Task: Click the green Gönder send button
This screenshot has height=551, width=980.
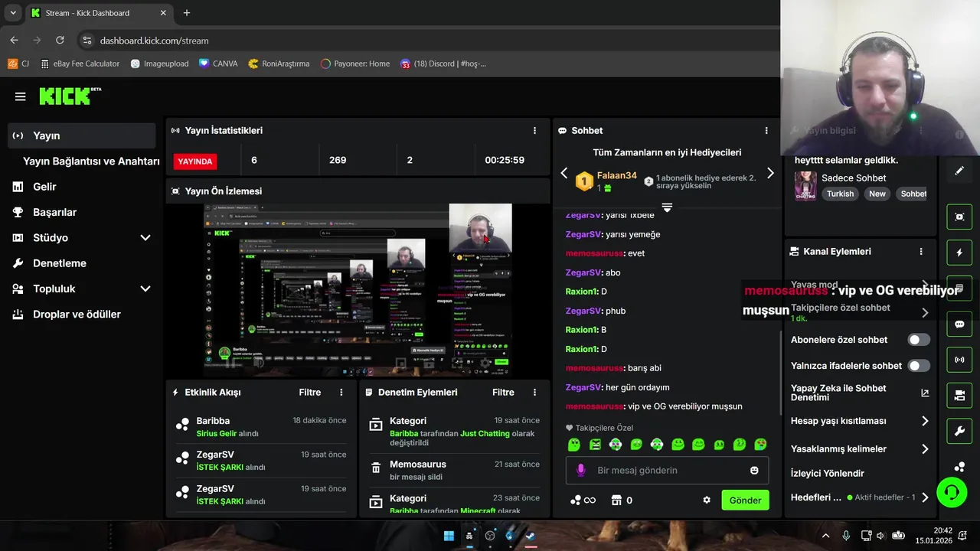Action: pyautogui.click(x=745, y=500)
